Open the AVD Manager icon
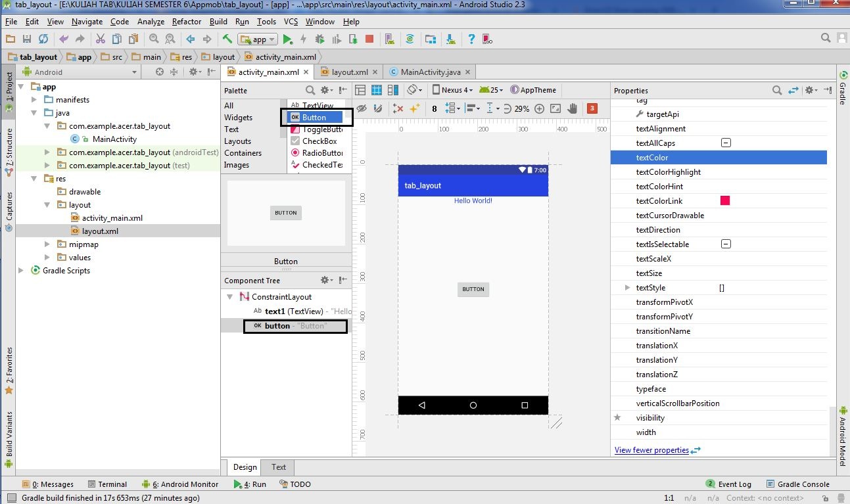The height and width of the screenshot is (504, 850). [389, 39]
